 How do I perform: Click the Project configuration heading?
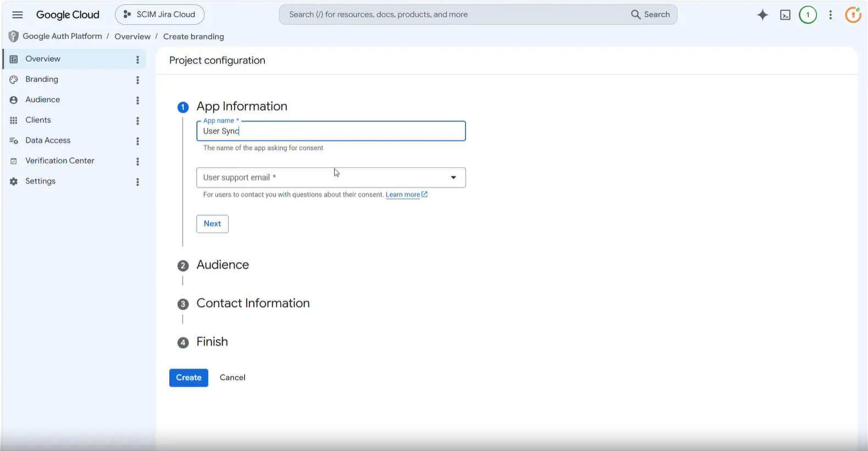[x=217, y=60]
